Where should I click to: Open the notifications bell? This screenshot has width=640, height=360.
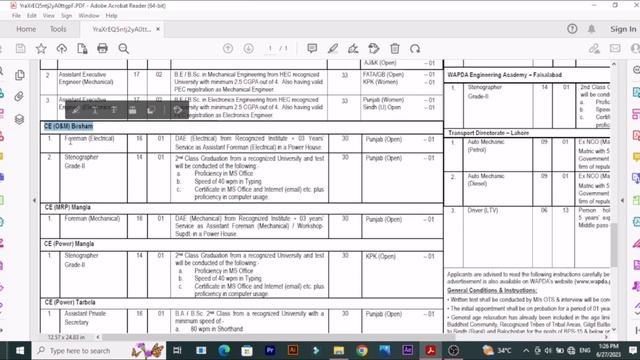(x=591, y=29)
